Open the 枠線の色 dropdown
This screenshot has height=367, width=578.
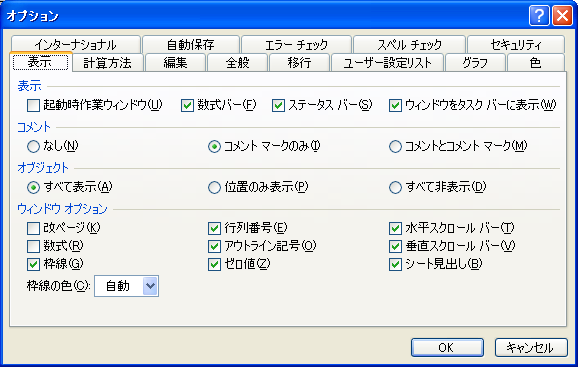point(150,286)
